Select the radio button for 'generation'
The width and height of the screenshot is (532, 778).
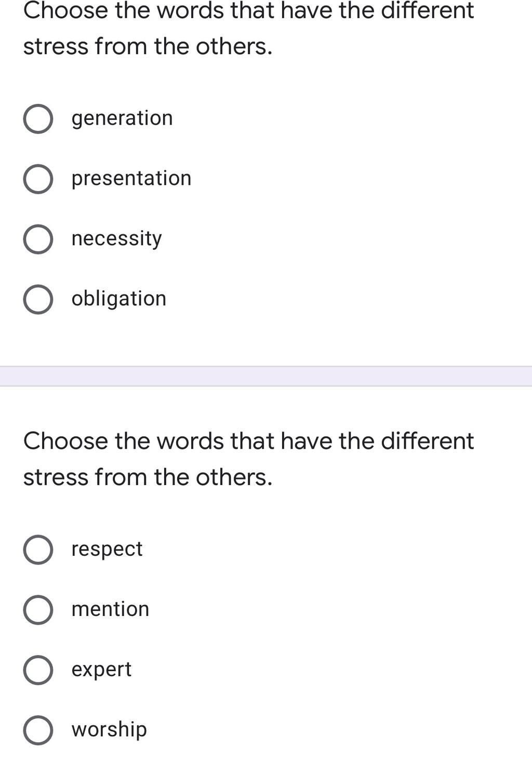38,119
